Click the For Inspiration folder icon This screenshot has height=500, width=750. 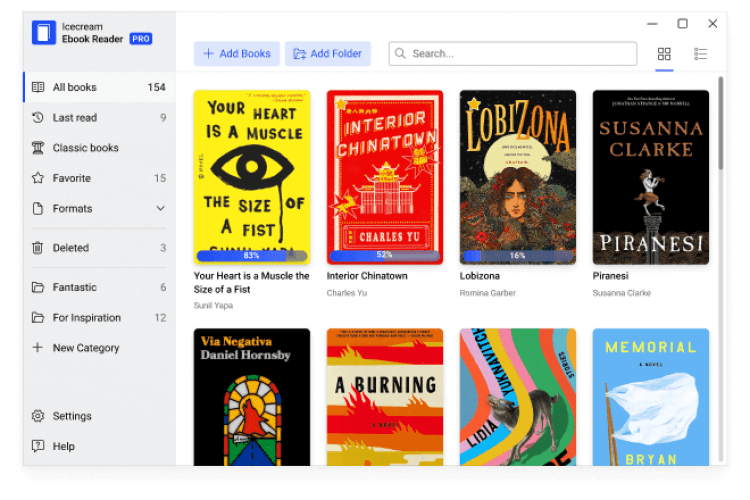(38, 317)
